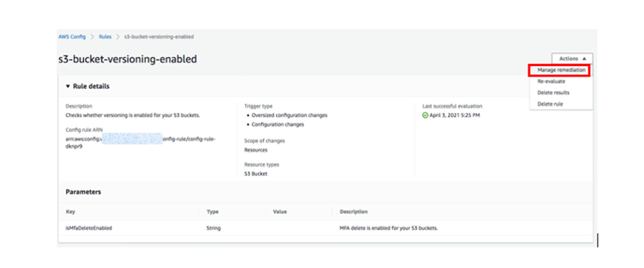Open the Rules breadcrumb link
This screenshot has width=644, height=268.
pyautogui.click(x=105, y=36)
